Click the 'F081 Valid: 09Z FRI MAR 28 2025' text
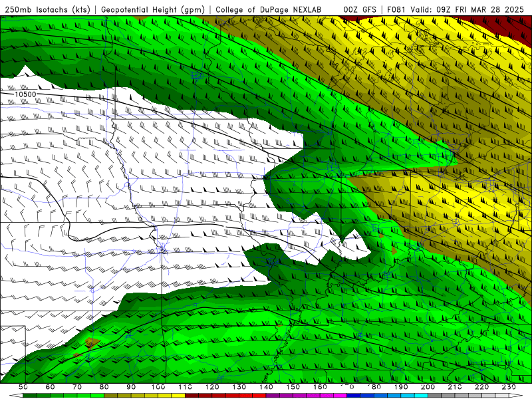 point(456,10)
